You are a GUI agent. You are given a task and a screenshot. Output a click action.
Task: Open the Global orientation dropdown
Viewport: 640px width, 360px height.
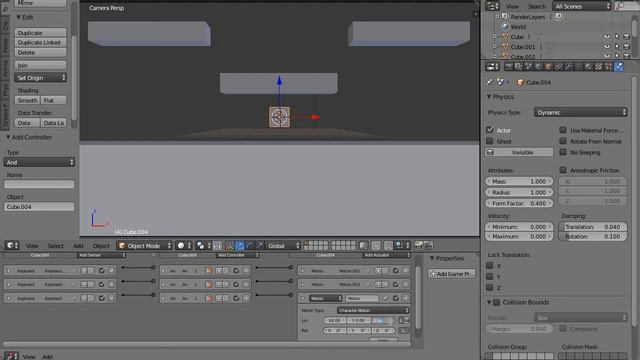pyautogui.click(x=283, y=245)
